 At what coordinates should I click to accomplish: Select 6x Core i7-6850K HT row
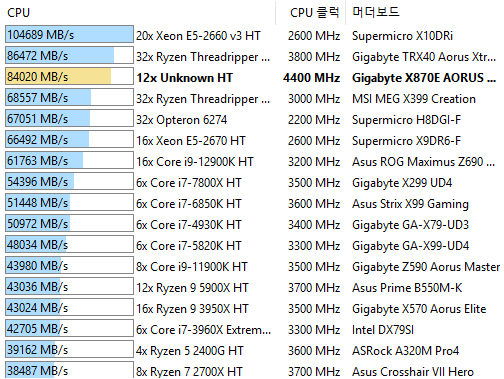[188, 204]
